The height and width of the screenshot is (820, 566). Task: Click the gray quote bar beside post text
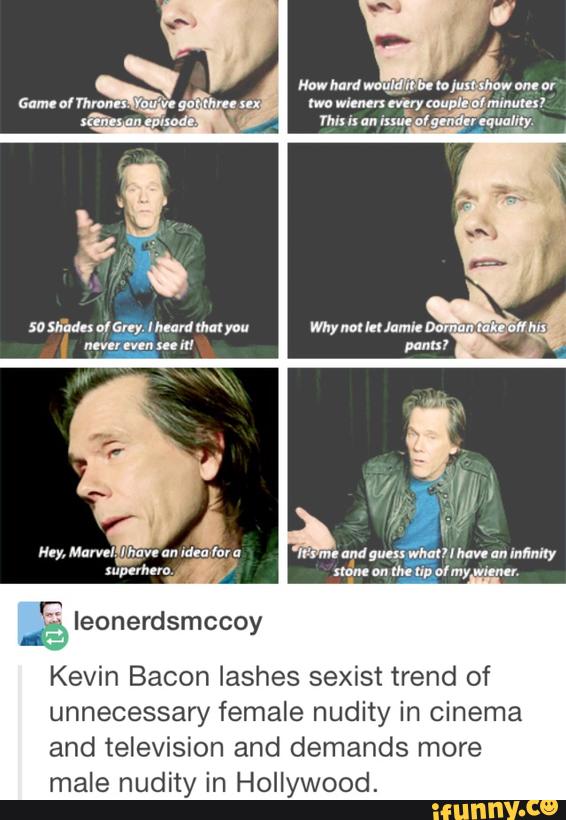click(x=20, y=732)
